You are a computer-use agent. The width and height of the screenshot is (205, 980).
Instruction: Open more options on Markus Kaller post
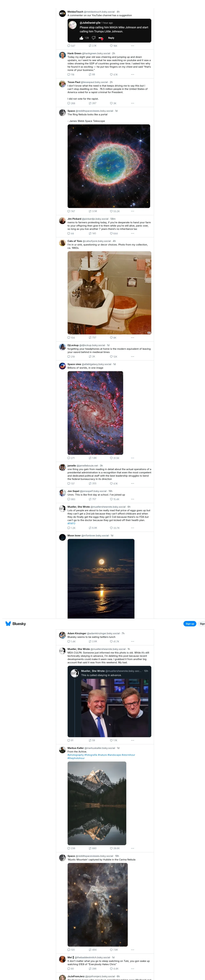(133, 848)
